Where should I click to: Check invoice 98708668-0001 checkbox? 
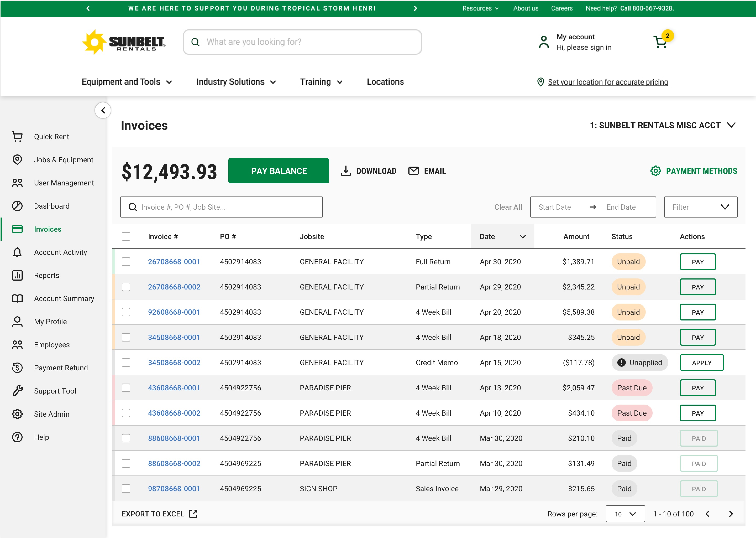(x=126, y=489)
